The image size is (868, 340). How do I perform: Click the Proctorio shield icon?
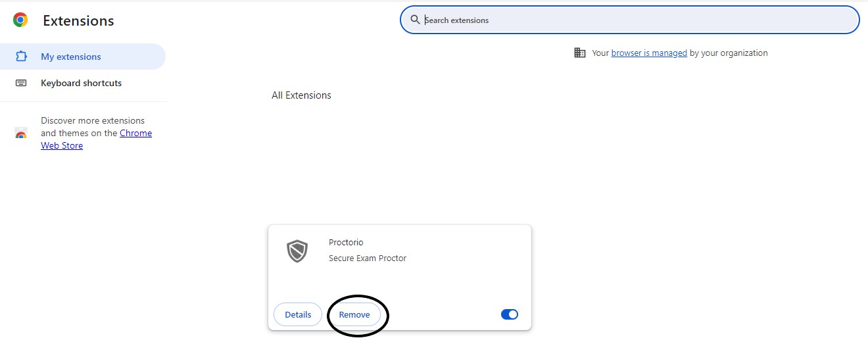pyautogui.click(x=297, y=251)
